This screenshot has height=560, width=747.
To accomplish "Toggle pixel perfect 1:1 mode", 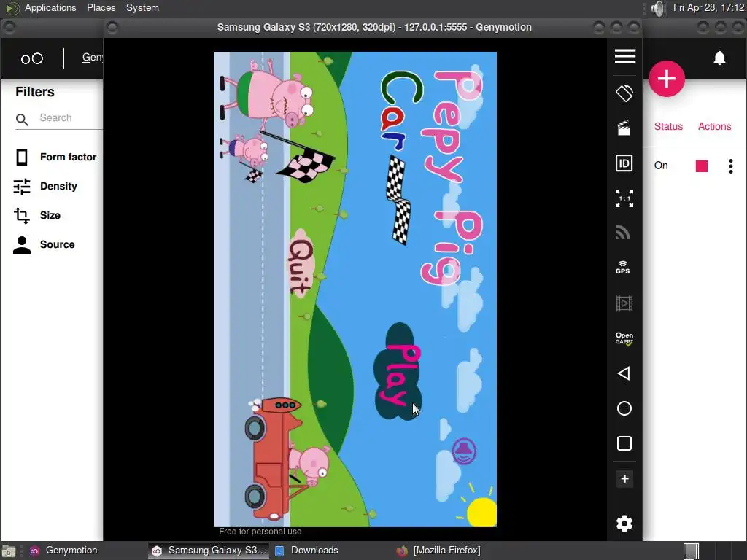I will coord(624,198).
